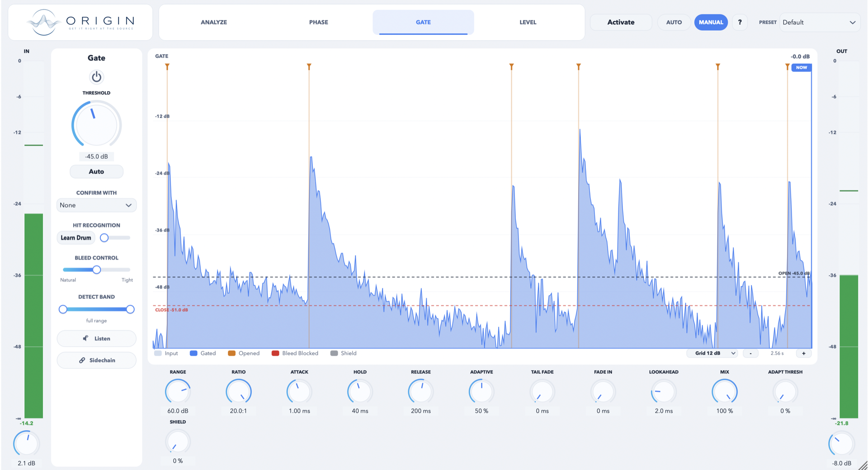Viewport: 868px width, 470px height.
Task: Click the window resize grip corner
Action: coord(863,465)
